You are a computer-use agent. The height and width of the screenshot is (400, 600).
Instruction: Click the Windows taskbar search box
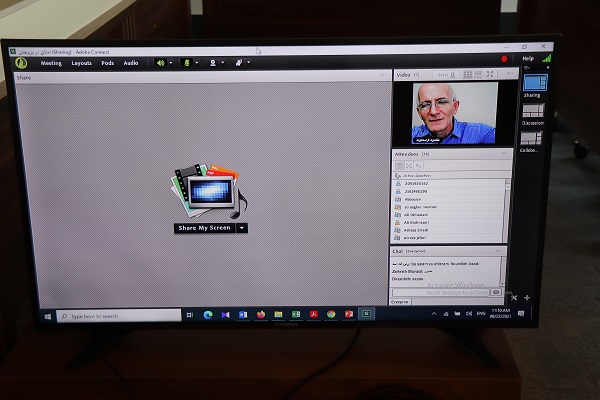pyautogui.click(x=120, y=315)
